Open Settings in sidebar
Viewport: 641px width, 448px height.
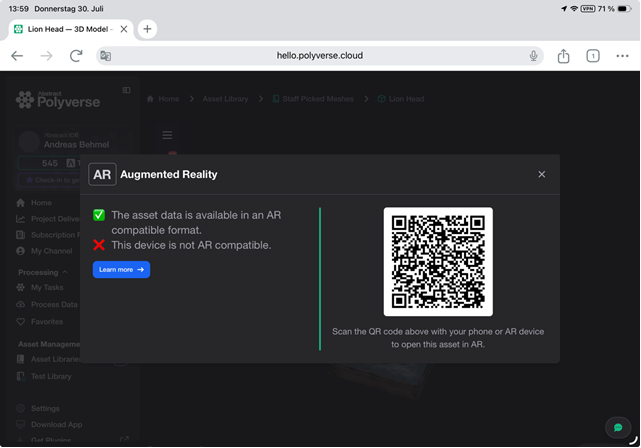[x=38, y=409]
